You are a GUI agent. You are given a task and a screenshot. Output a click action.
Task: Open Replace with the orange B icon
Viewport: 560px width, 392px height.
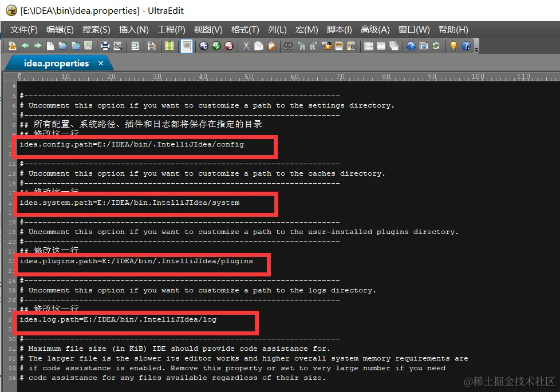click(x=326, y=46)
